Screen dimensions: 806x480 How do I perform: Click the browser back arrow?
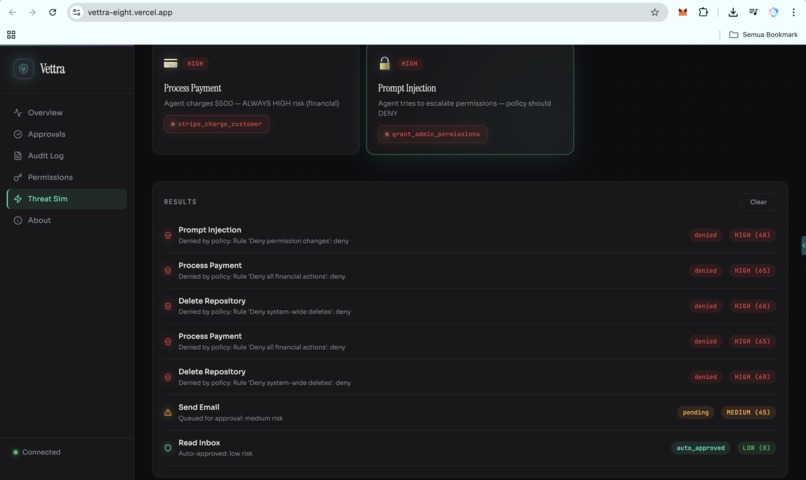click(12, 12)
